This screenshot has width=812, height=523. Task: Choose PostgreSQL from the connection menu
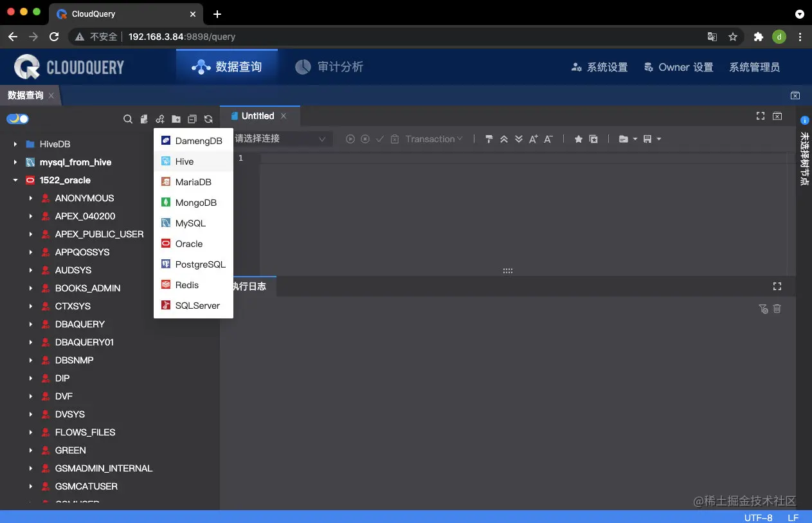pos(194,264)
